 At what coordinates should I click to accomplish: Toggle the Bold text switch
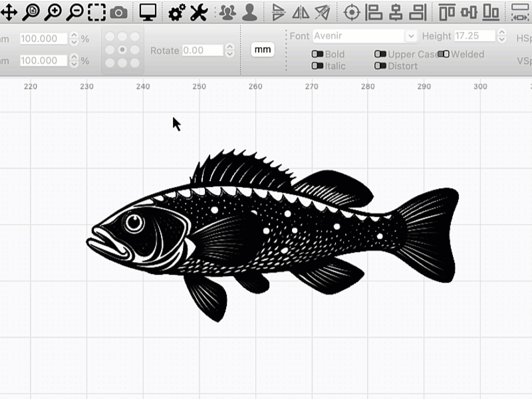(x=318, y=55)
